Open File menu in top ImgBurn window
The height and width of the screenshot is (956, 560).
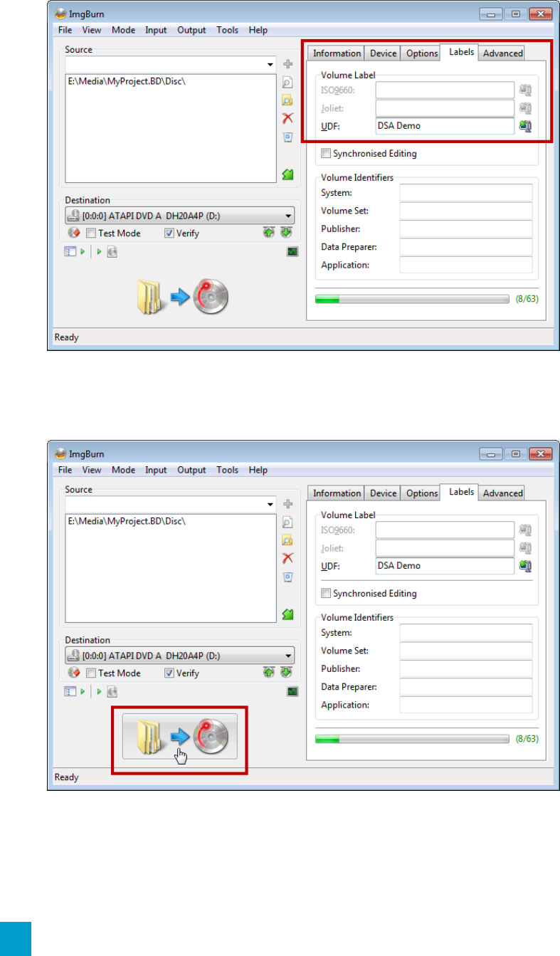point(65,30)
